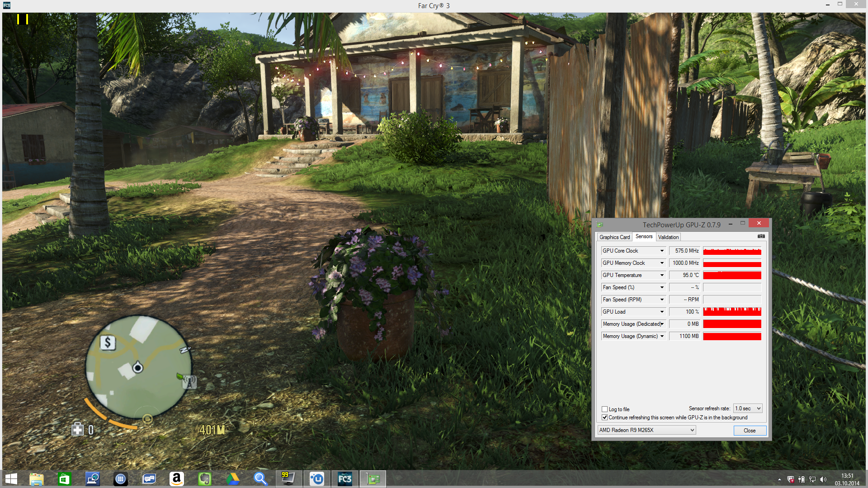
Task: Open Google Drive from the taskbar
Action: click(233, 479)
